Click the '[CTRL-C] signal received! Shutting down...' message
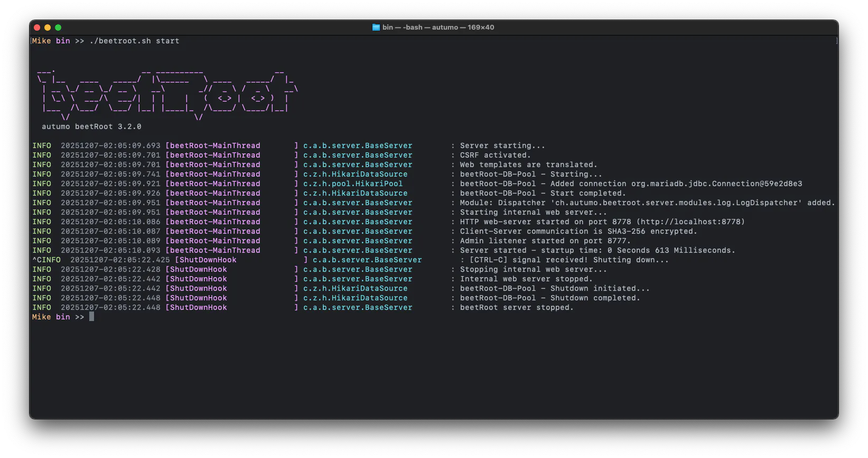 tap(569, 260)
